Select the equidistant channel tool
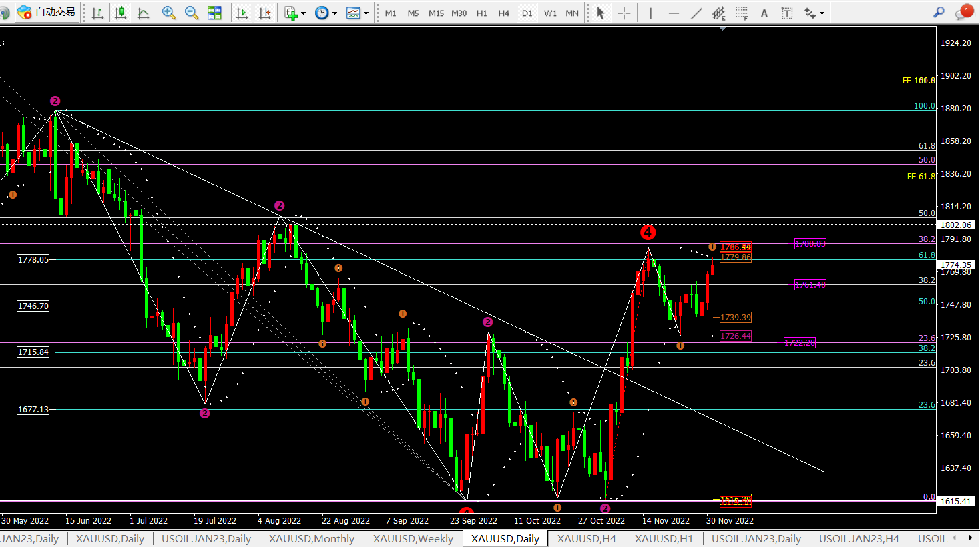980x547 pixels. [719, 13]
